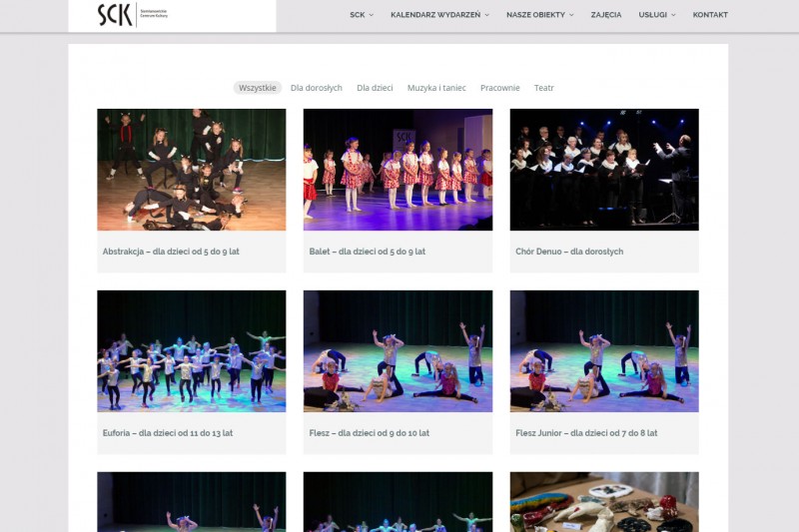
Task: Expand the Nasze Obiekty menu chevron
Action: tap(571, 15)
